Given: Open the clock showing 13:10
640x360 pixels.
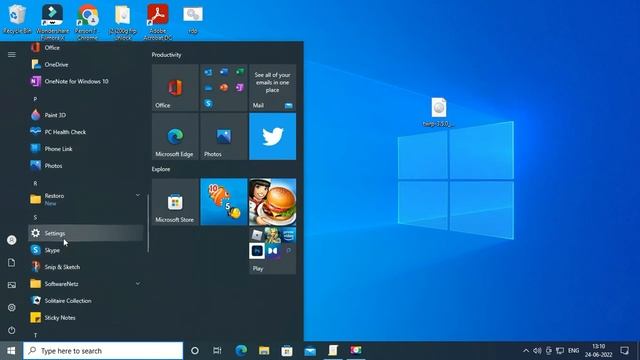Looking at the screenshot, I should coord(598,351).
